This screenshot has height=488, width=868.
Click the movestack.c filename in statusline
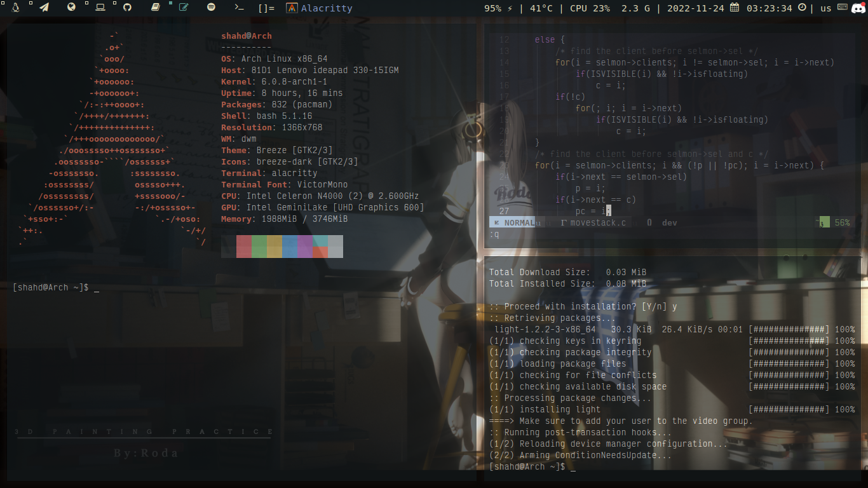tap(598, 222)
